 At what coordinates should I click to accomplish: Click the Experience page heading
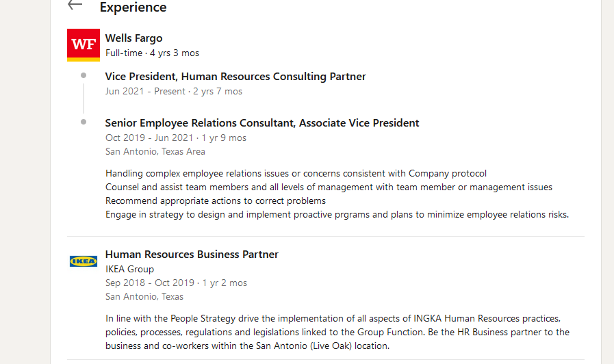[133, 7]
